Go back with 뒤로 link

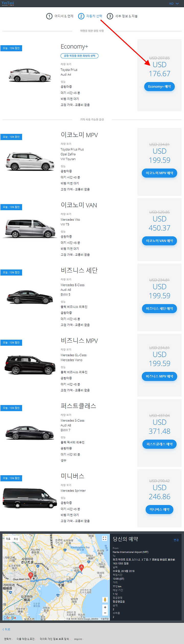[6, 629]
